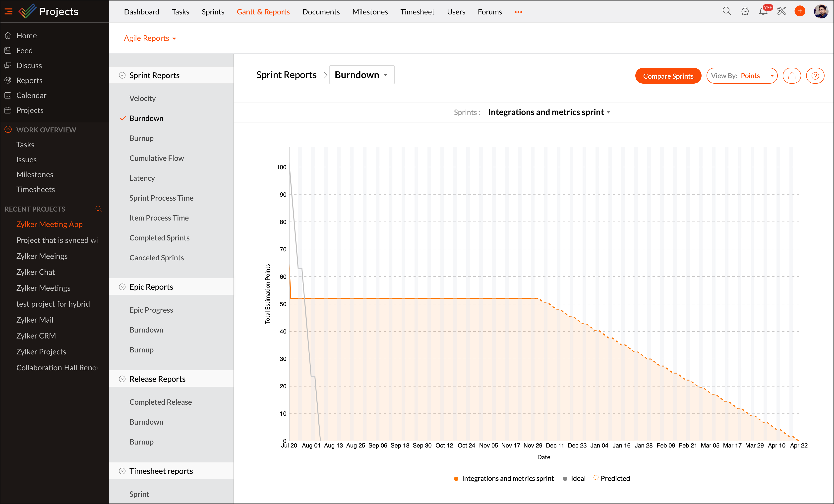
Task: Open the Burndown report type dropdown
Action: coord(361,75)
